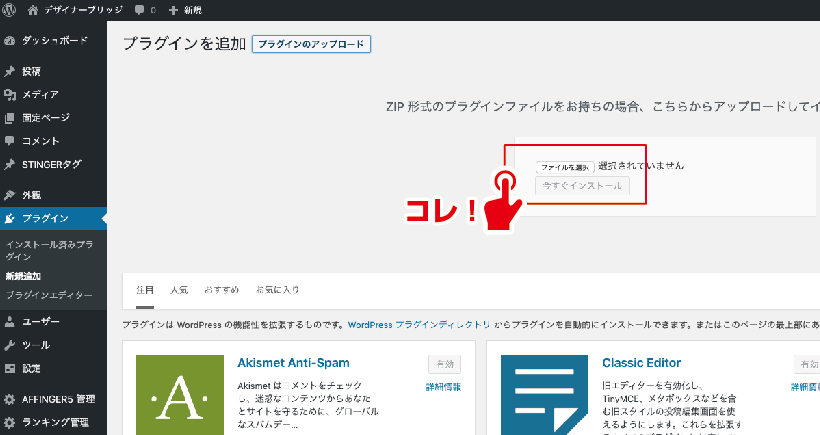Switch to the 人気 tab
This screenshot has height=435, width=820.
tap(179, 290)
